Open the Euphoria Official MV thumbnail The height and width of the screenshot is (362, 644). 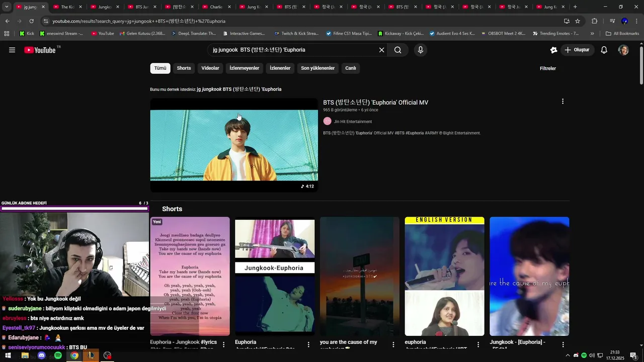(x=234, y=145)
